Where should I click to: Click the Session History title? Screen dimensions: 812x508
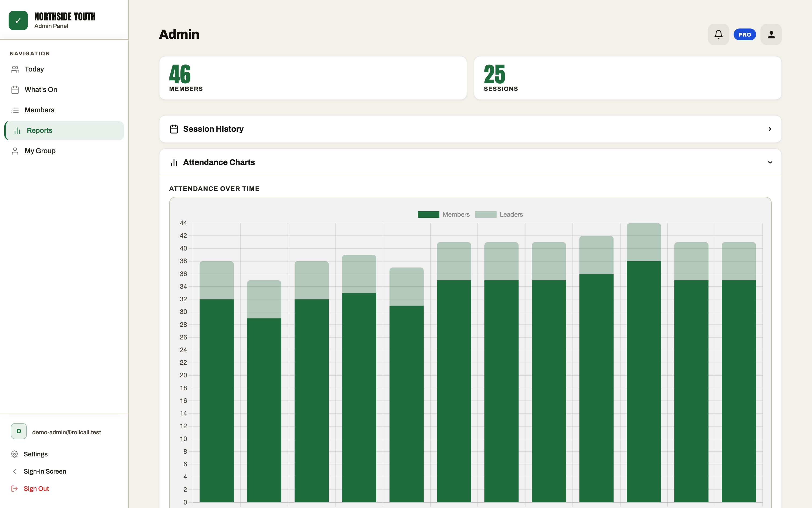click(x=213, y=129)
